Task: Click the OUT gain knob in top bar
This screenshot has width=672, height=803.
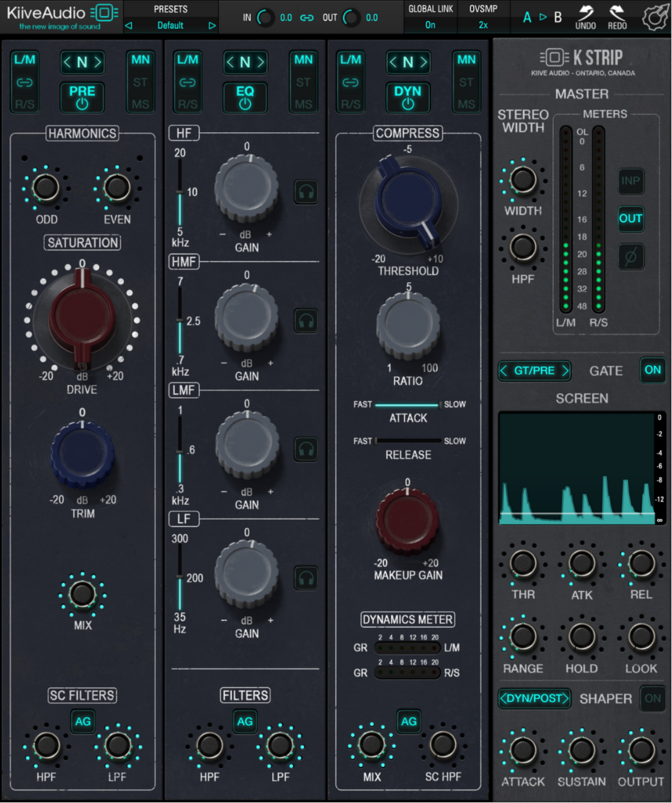Action: click(x=351, y=17)
